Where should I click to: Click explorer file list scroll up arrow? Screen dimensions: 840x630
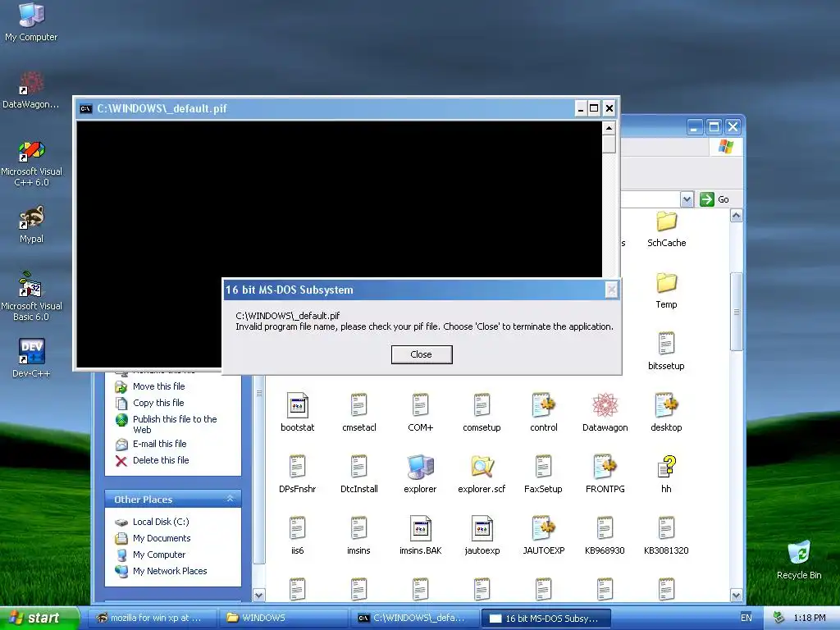pyautogui.click(x=736, y=216)
